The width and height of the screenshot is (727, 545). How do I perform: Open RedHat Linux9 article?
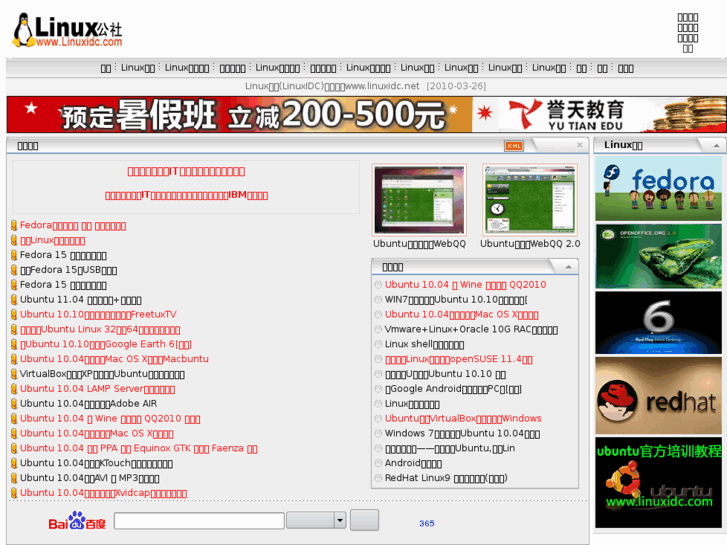(446, 478)
